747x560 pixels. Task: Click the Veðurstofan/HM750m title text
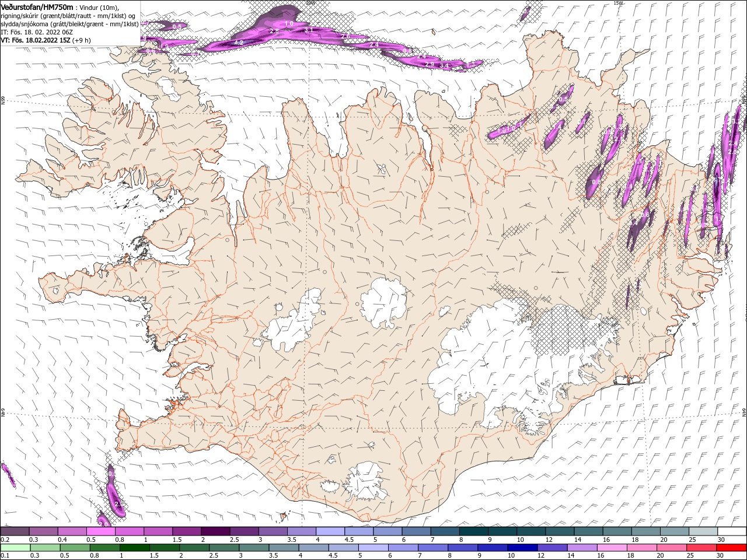pos(37,6)
